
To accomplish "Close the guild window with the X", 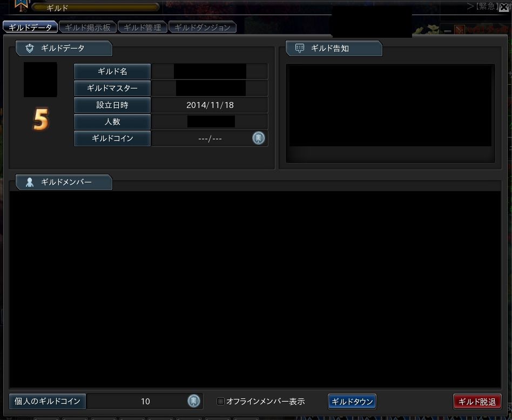I will point(504,7).
